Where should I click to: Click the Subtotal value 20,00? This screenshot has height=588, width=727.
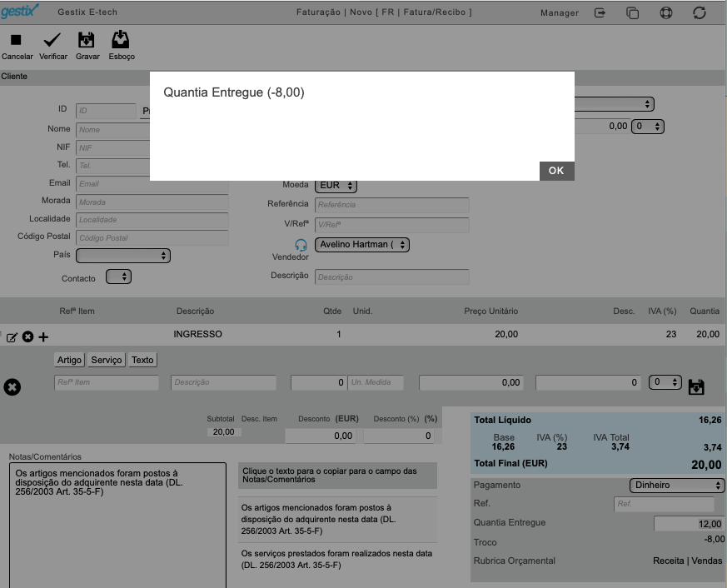pyautogui.click(x=223, y=431)
